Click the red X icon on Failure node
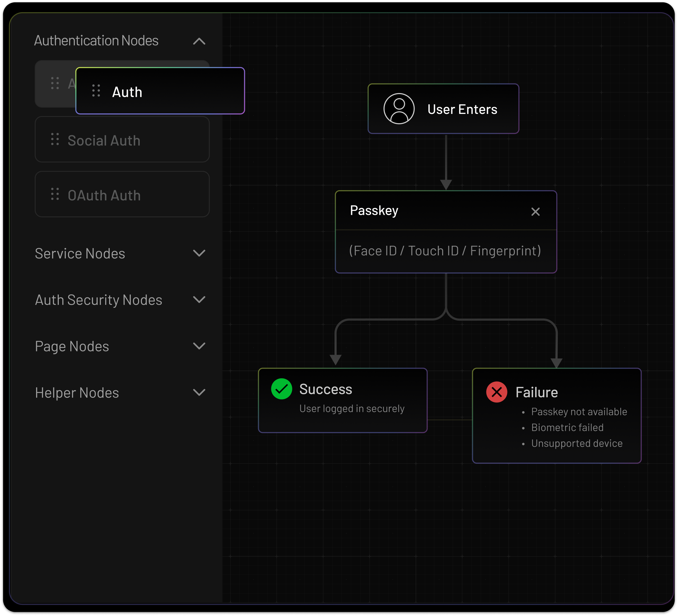 [497, 392]
